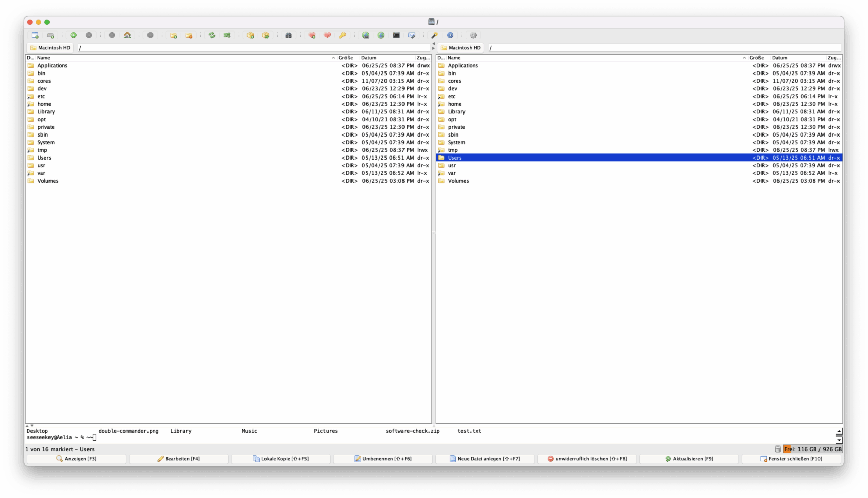
Task: Open right panel Macintosh HD drive selector
Action: point(461,48)
